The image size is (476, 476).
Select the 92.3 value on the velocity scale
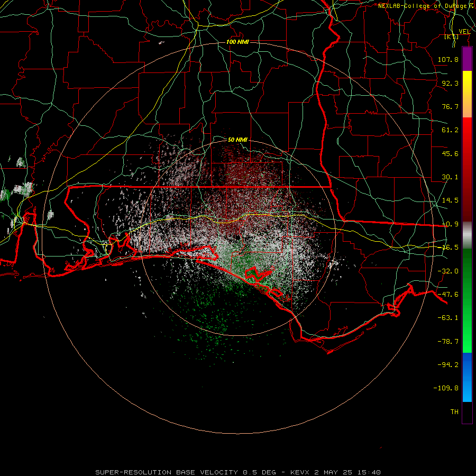tap(450, 83)
